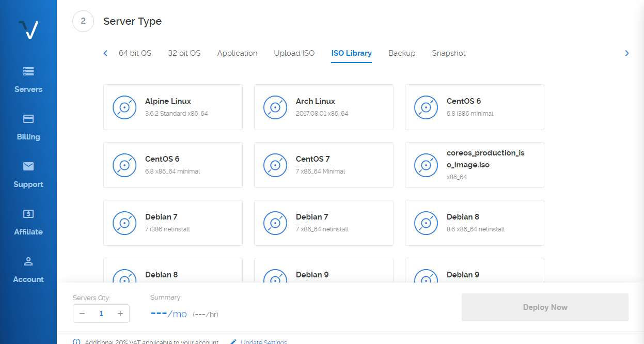Click the Servers Qty number field
644x344 pixels.
(101, 314)
